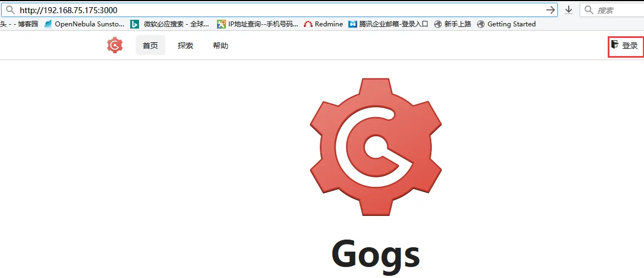Select the 首页 navigation tab
The width and height of the screenshot is (644, 278).
click(x=150, y=46)
